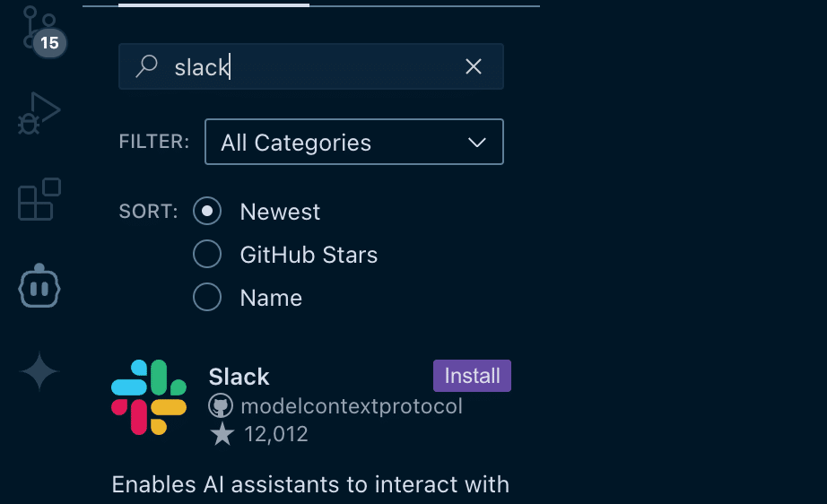The image size is (827, 504).
Task: Sort servers by Name
Action: pyautogui.click(x=207, y=298)
